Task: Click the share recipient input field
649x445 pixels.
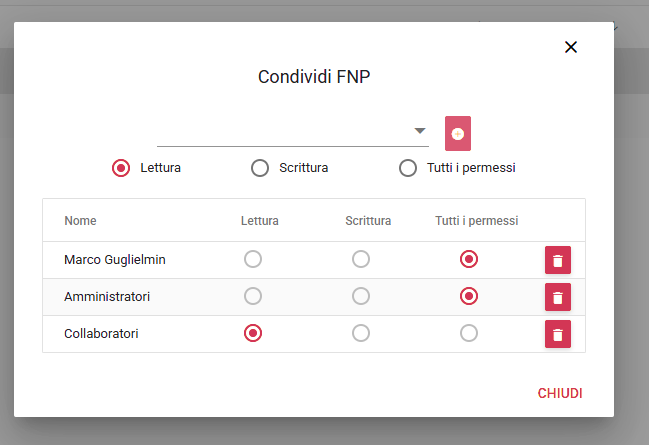Action: tap(282, 132)
